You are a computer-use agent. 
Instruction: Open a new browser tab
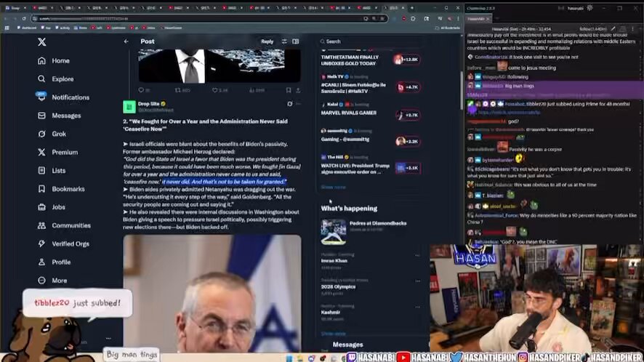[x=412, y=8]
